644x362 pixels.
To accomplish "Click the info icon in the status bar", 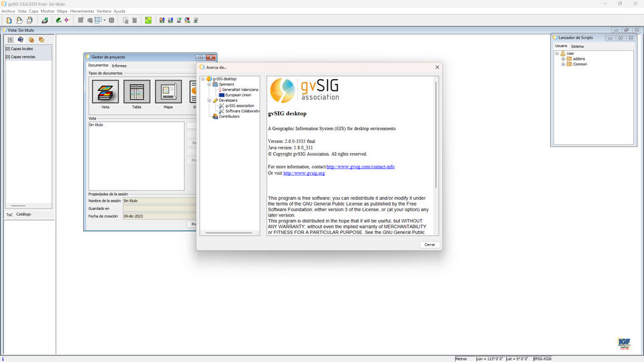I will [x=3, y=359].
